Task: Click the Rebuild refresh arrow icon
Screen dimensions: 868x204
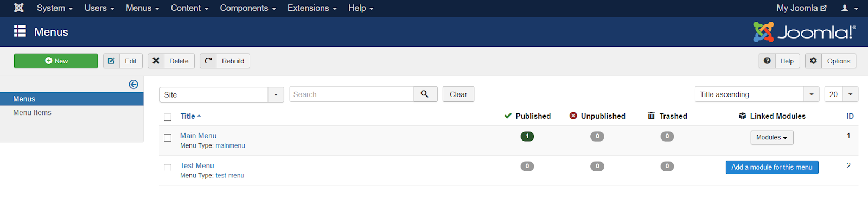Action: tap(208, 61)
